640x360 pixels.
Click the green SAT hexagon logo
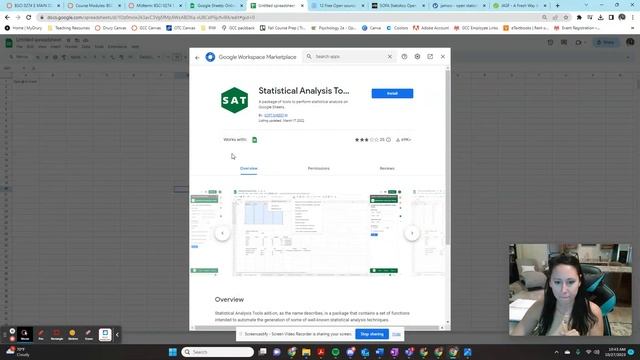(234, 100)
